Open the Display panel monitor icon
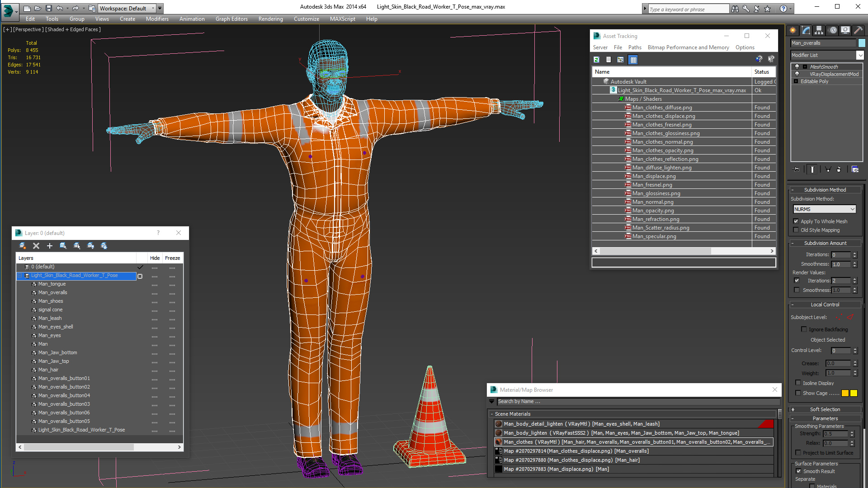This screenshot has width=868, height=488. [845, 30]
